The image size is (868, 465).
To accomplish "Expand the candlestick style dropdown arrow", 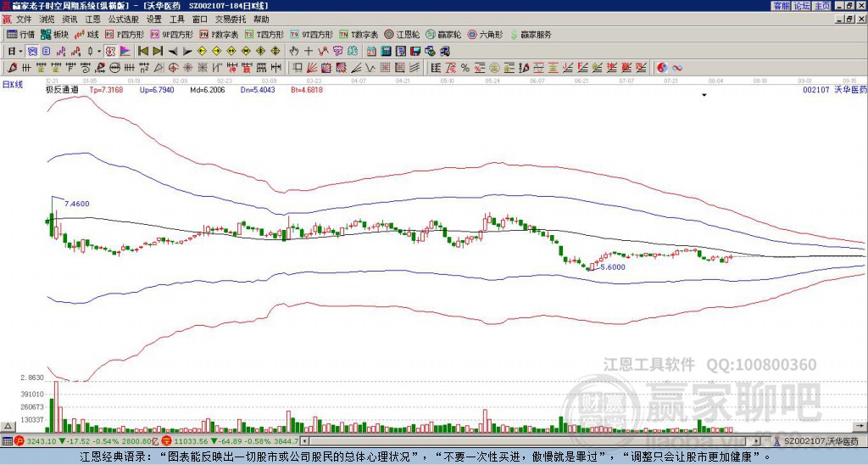I will [x=99, y=52].
